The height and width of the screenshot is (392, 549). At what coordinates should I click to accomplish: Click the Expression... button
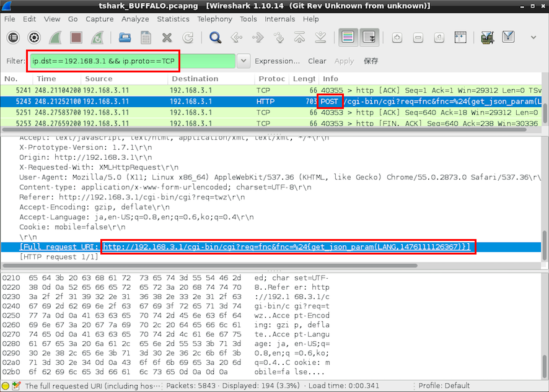[277, 61]
